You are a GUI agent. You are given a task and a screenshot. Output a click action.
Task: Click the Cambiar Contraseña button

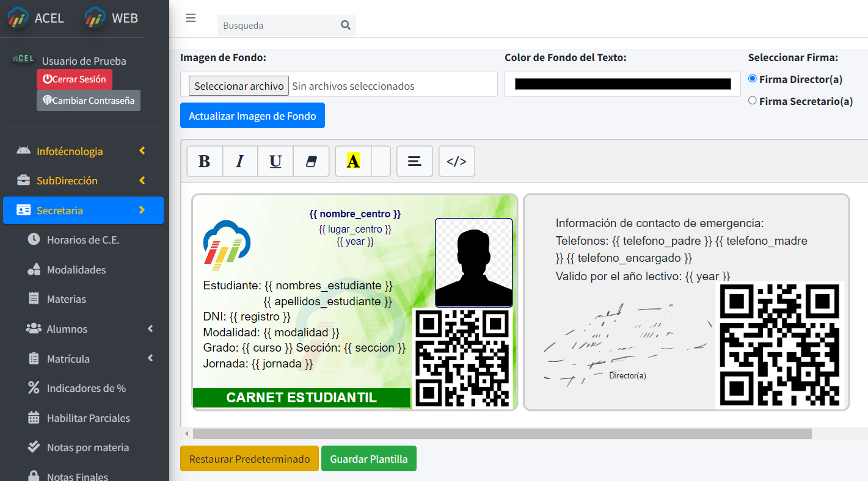point(89,101)
